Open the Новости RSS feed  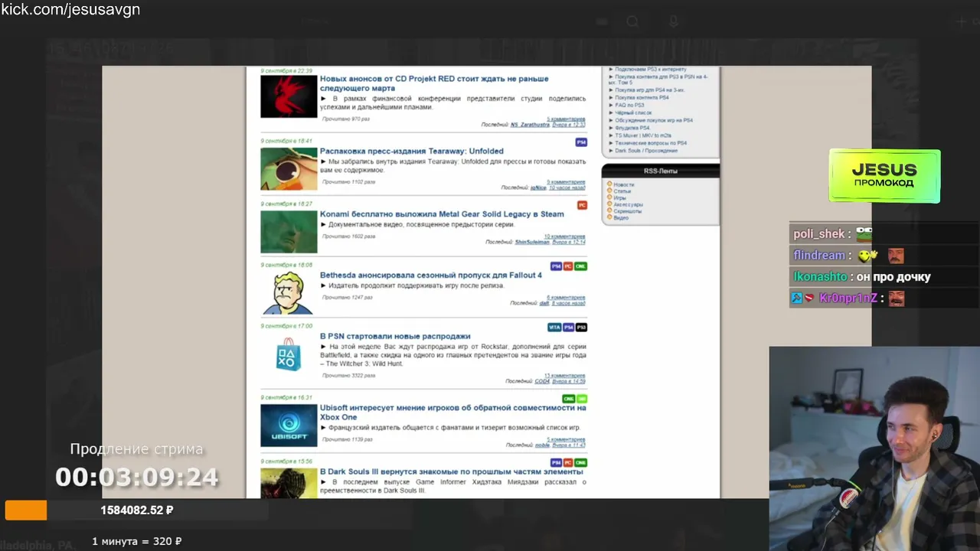(623, 184)
